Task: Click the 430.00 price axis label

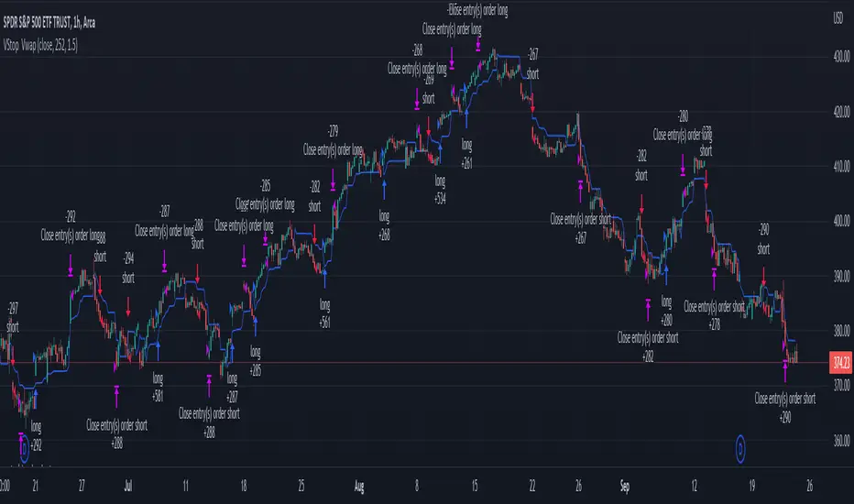Action: (841, 57)
